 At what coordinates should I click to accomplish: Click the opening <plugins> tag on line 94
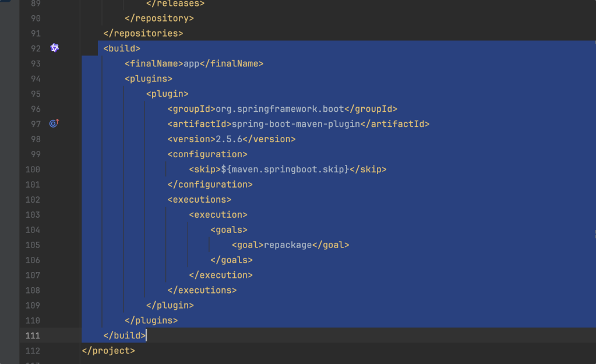[148, 79]
